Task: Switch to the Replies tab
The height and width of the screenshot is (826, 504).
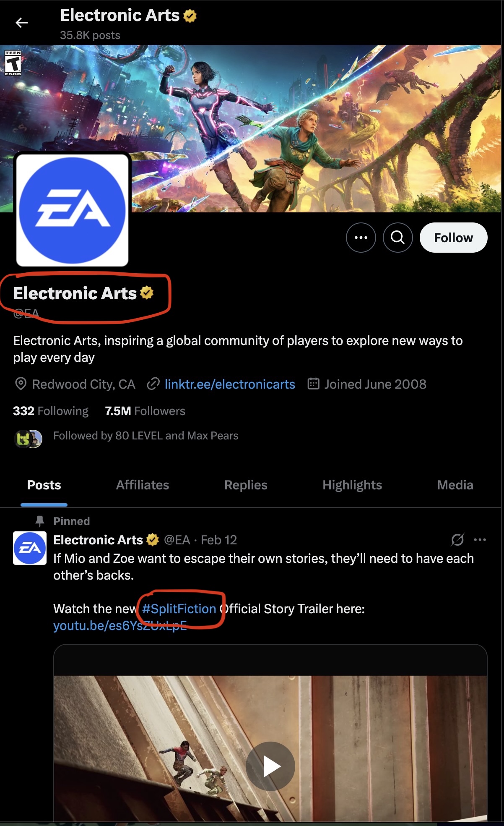Action: point(245,485)
